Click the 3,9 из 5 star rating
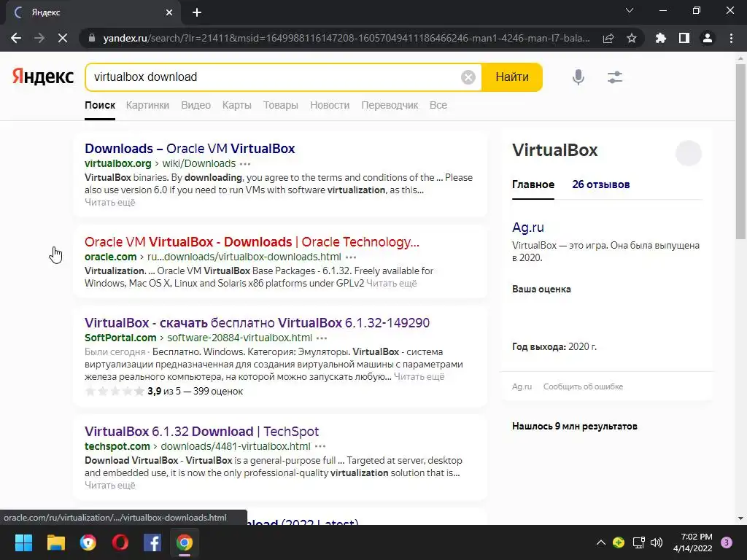The width and height of the screenshot is (747, 560). pyautogui.click(x=164, y=392)
